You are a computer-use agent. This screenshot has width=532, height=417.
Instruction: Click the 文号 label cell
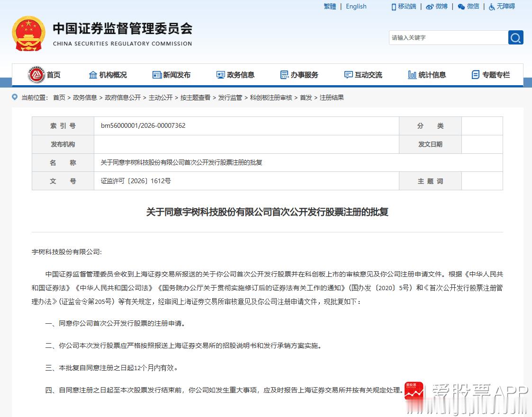(63, 181)
